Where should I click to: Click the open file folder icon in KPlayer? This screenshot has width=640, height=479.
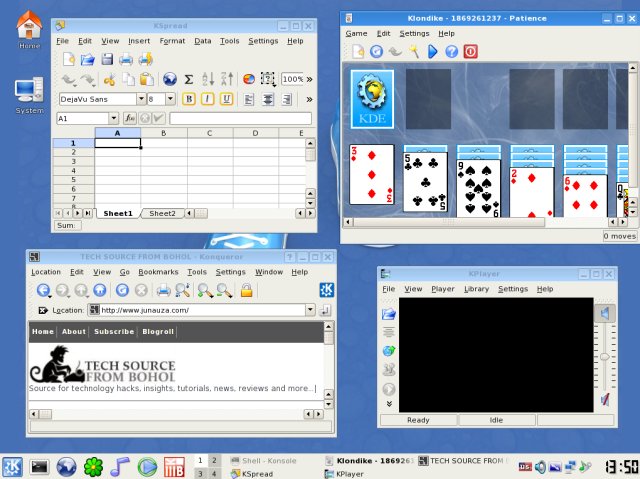click(389, 313)
